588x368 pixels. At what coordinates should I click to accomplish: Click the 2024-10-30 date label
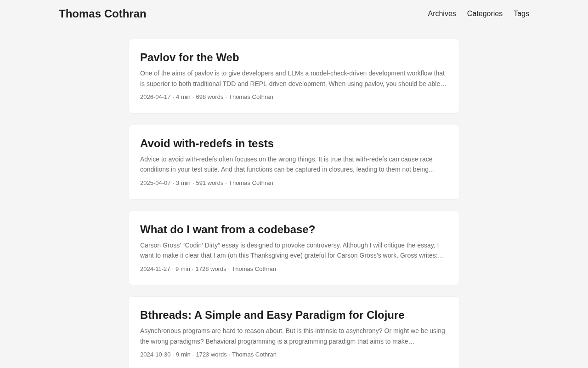point(155,355)
